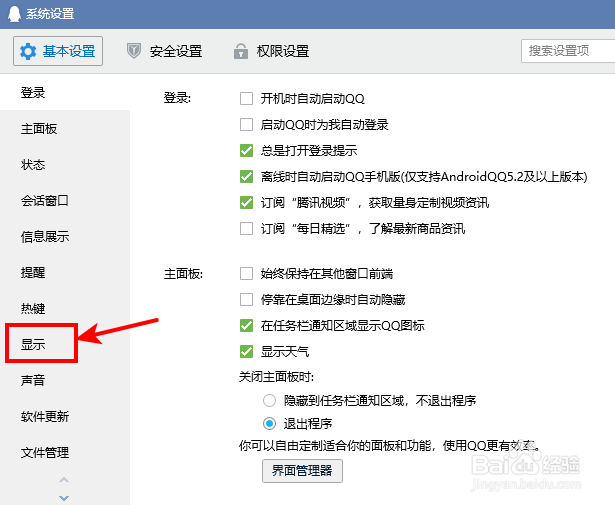The height and width of the screenshot is (505, 615).
Task: Click the lock icon for 权限设置
Action: (x=241, y=51)
